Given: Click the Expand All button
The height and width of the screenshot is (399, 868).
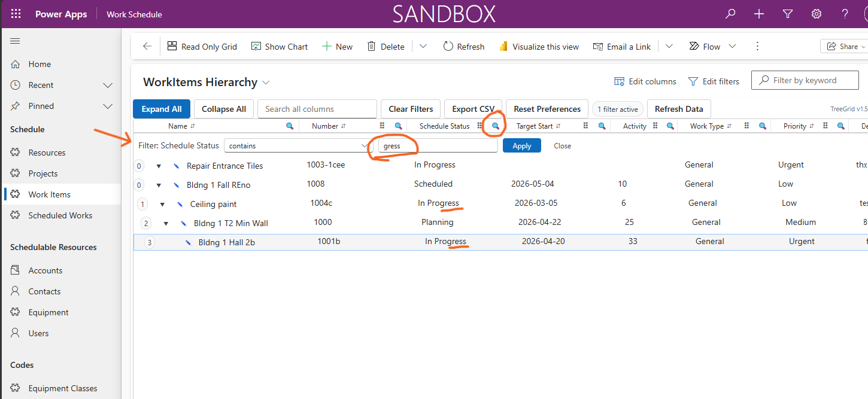Looking at the screenshot, I should 162,109.
